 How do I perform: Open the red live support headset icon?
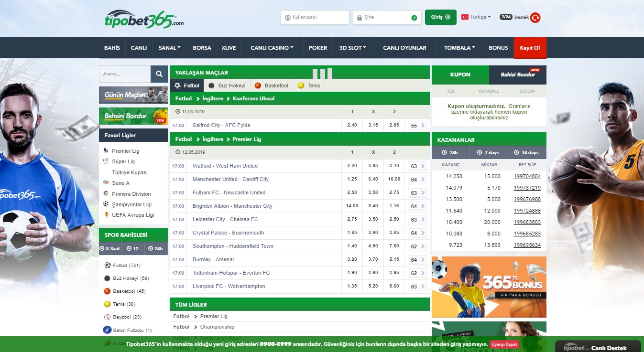[x=535, y=18]
